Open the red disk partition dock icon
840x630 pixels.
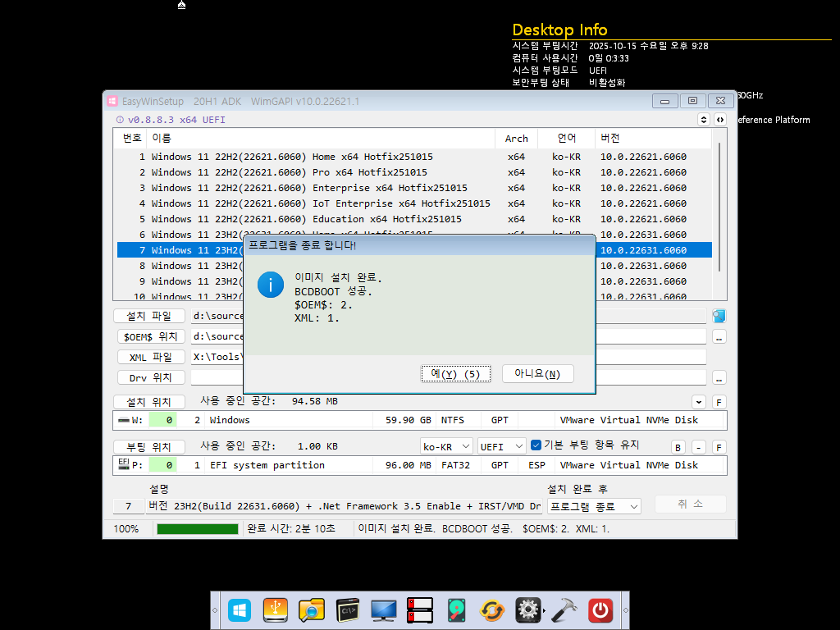pos(420,610)
